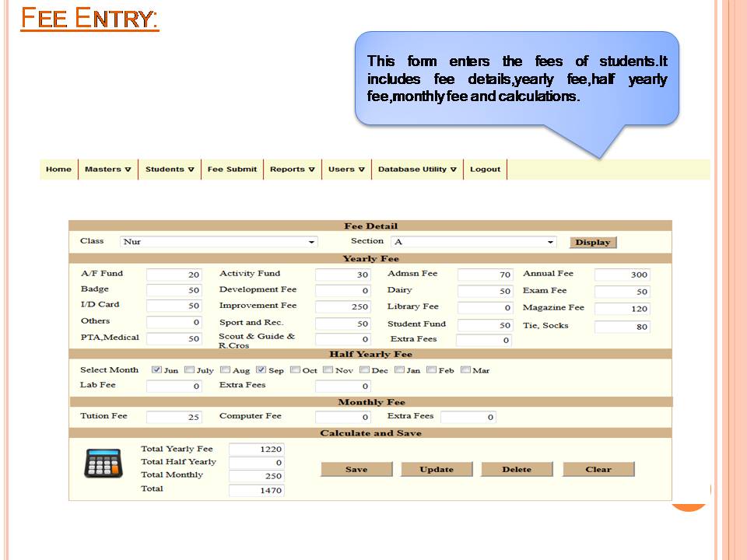This screenshot has width=747, height=560.
Task: Focus the PTA,Medical input field
Action: coord(174,338)
